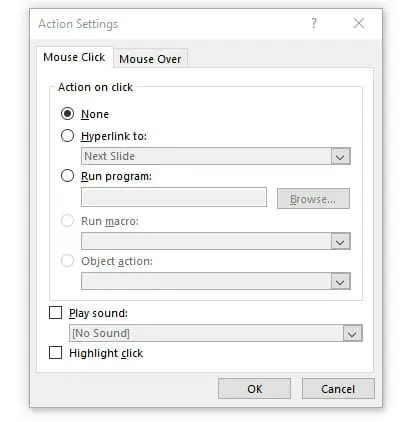The width and height of the screenshot is (405, 422).
Task: Select the Run macro radio option
Action: tap(67, 221)
